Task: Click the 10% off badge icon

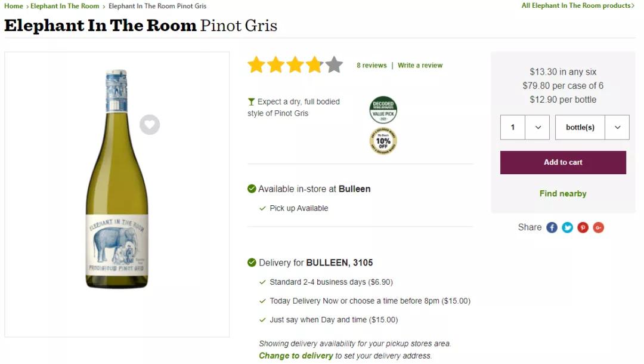Action: coord(383,141)
